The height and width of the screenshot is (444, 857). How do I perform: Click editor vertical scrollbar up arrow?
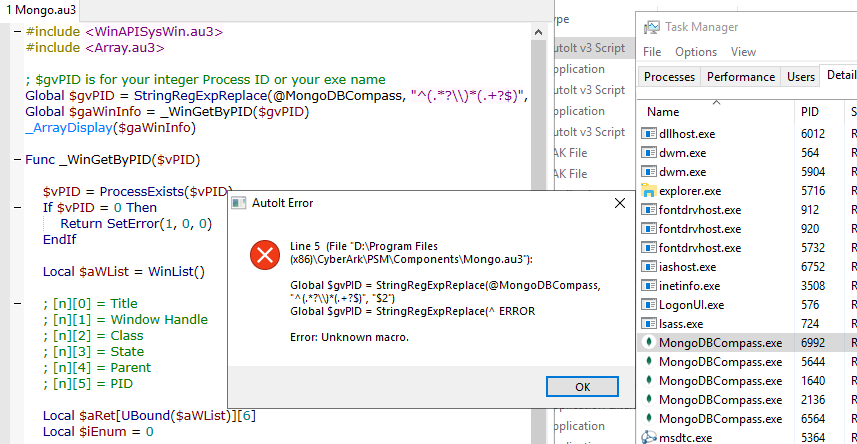(538, 32)
